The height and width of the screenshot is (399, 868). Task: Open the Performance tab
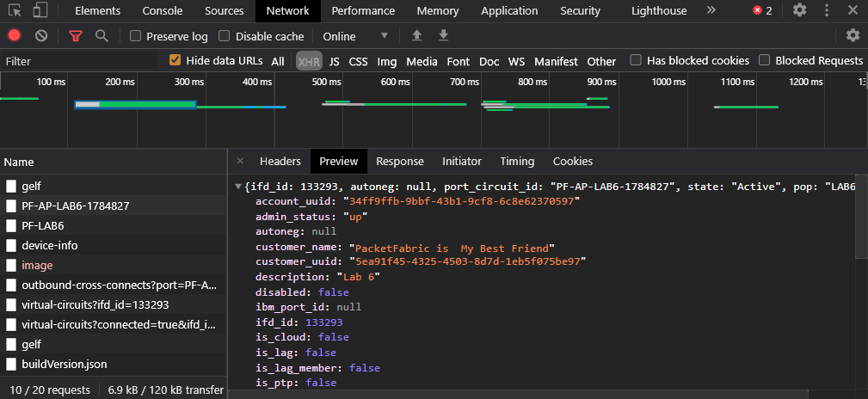[x=363, y=10]
